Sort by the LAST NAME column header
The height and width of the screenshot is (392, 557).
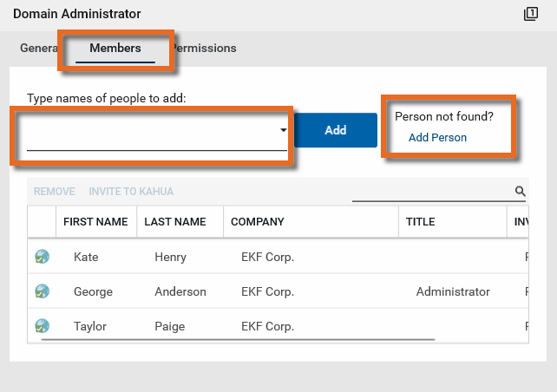tap(175, 222)
